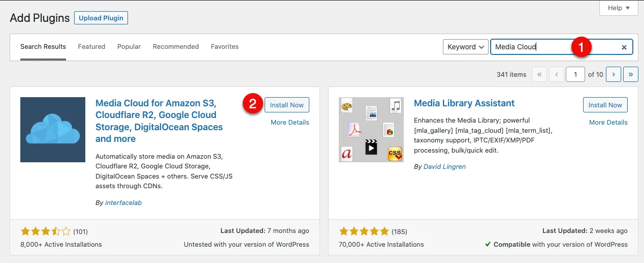Click the 70,000+ Active Installations text

381,244
